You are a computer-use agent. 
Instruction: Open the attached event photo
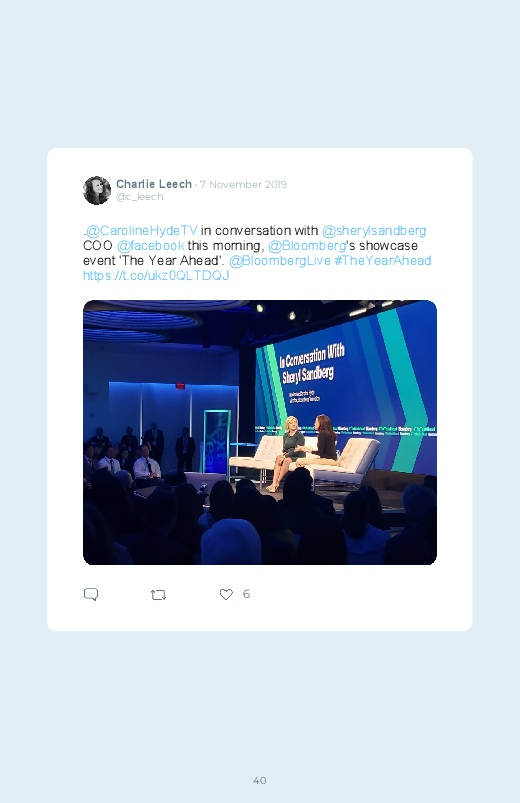tap(260, 432)
